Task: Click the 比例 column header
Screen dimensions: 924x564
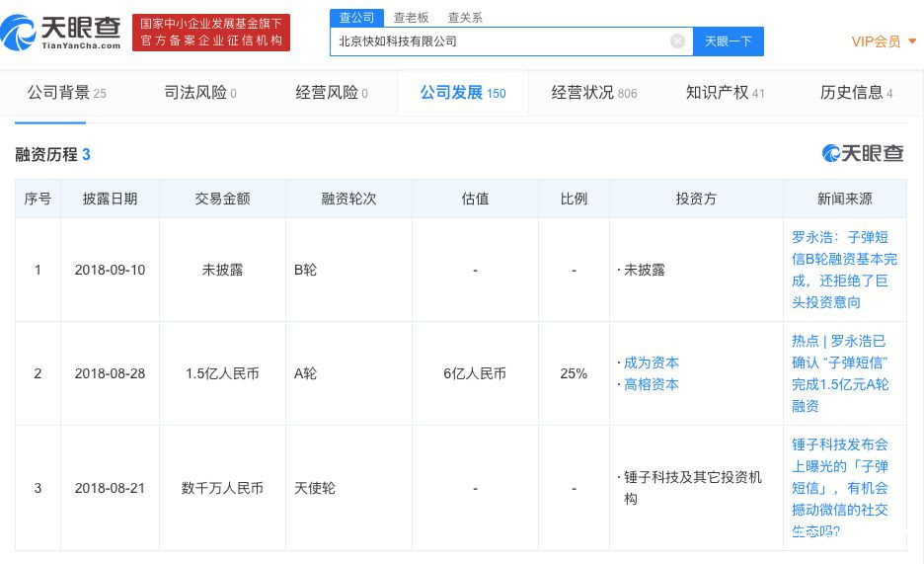Action: pos(574,199)
